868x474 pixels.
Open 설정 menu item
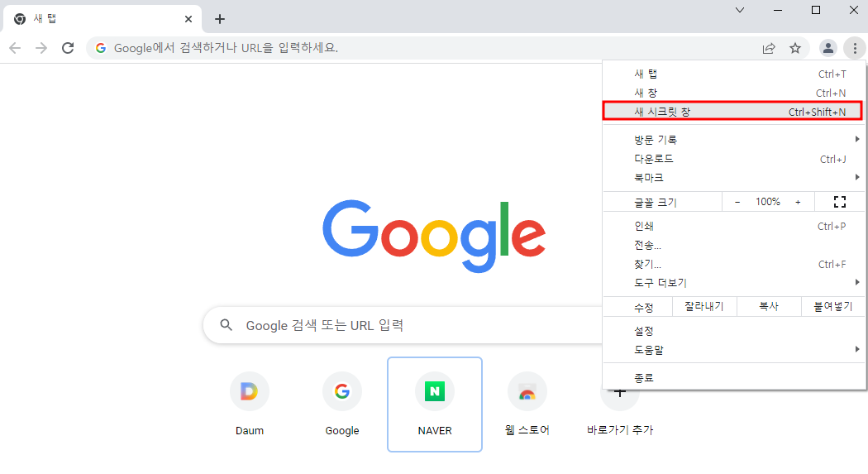pyautogui.click(x=734, y=331)
